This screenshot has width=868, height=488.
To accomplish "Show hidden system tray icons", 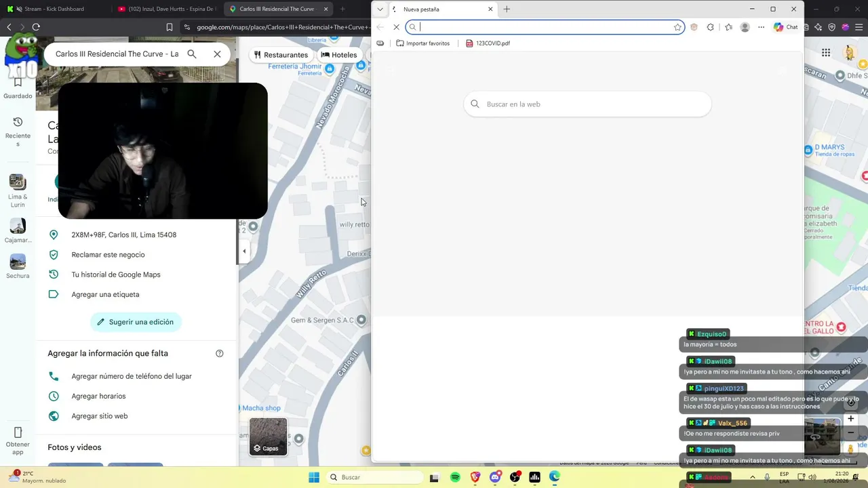I will [752, 477].
